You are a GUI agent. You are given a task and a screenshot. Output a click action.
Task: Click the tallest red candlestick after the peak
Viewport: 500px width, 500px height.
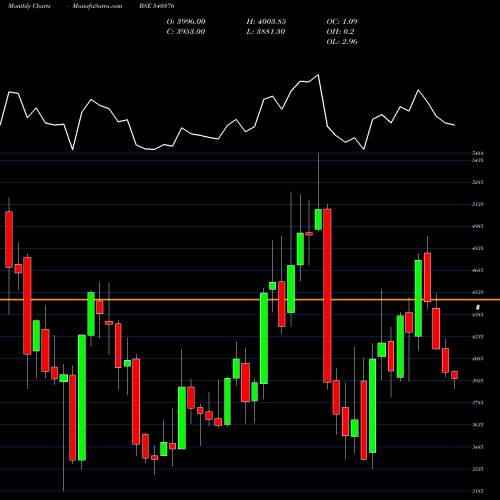point(327,296)
